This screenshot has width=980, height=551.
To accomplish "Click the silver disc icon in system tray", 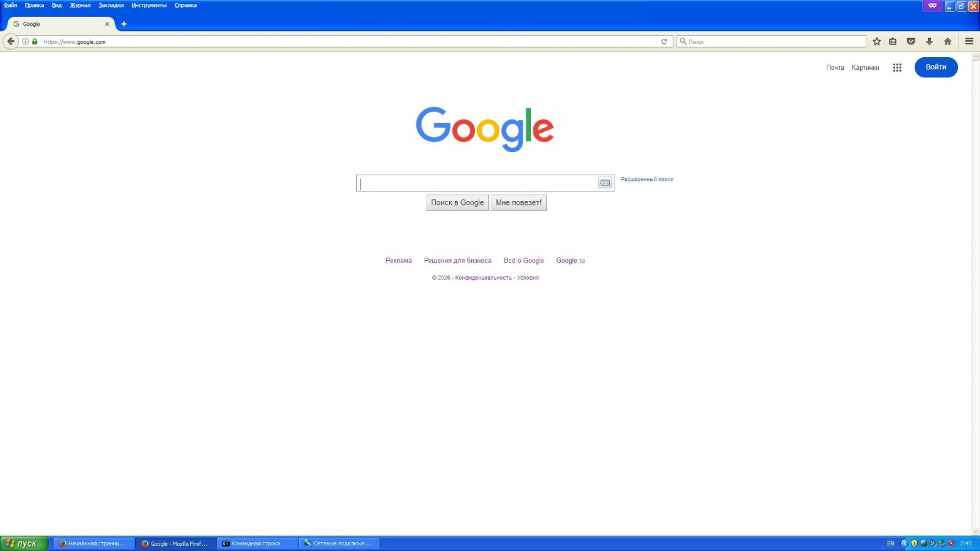I will click(x=933, y=543).
